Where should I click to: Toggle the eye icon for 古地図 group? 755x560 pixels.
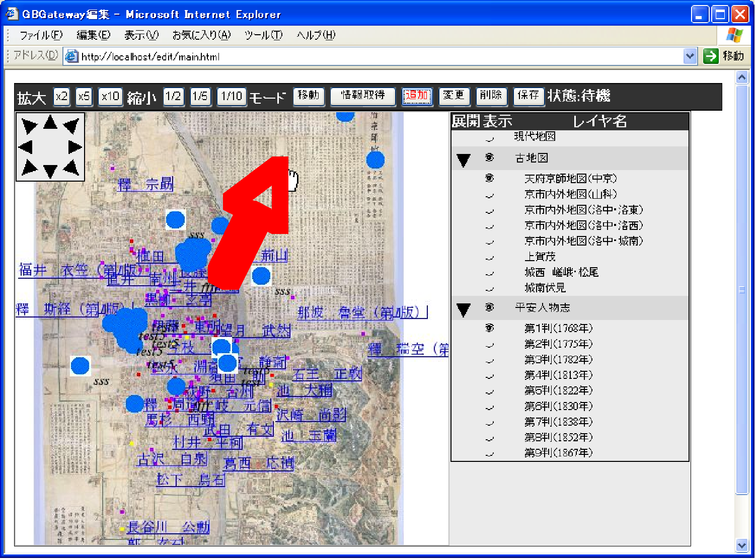pyautogui.click(x=489, y=158)
